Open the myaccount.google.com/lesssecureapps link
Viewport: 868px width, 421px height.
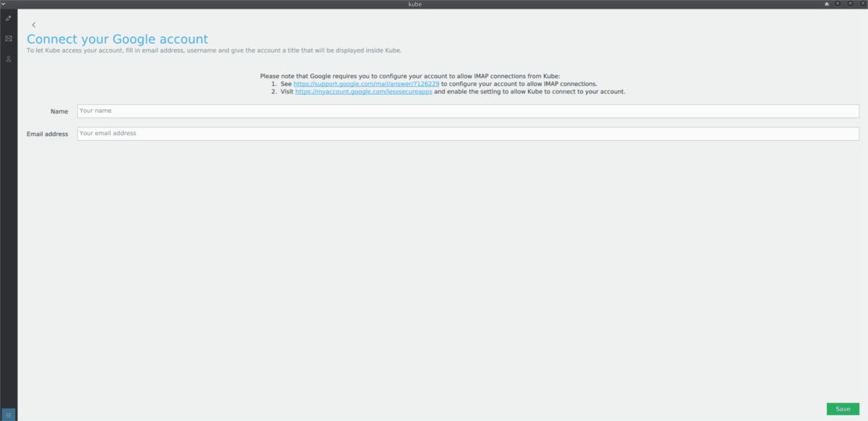coord(364,92)
